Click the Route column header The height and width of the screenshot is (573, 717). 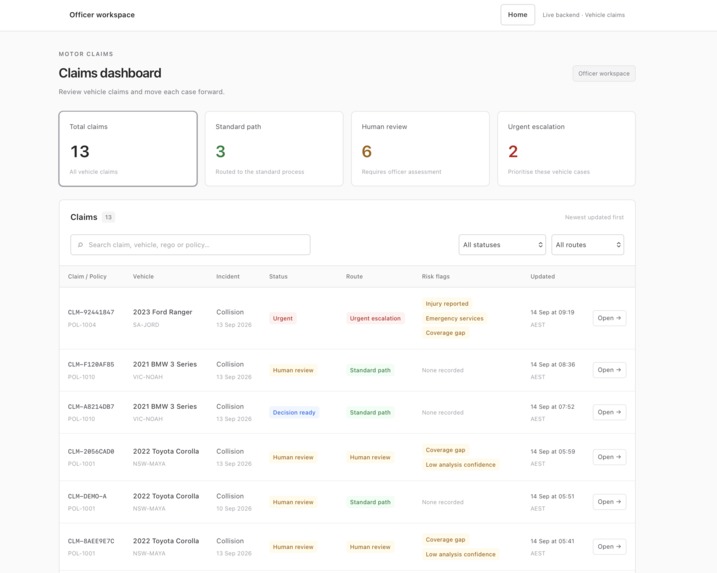[x=354, y=276]
